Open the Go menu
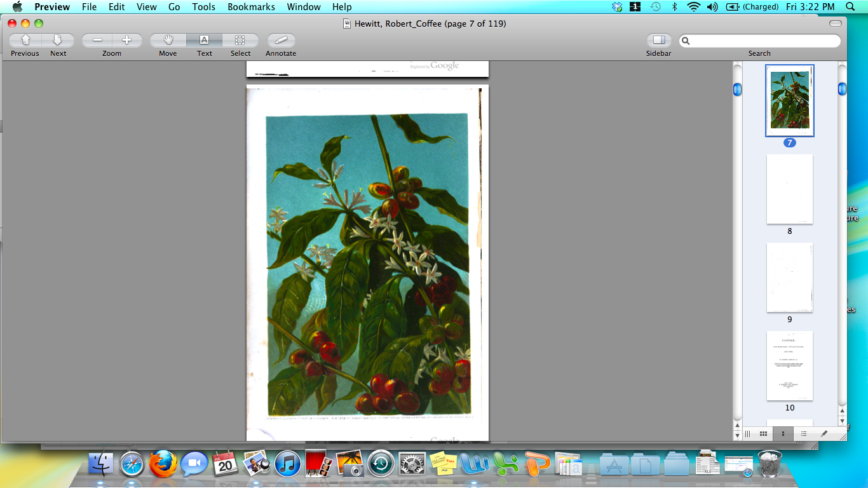 coord(174,7)
